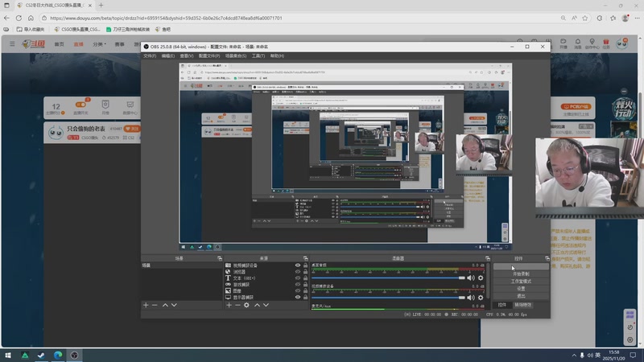The width and height of the screenshot is (644, 362).
Task: Mute the desktop audio speaker icon
Action: coord(471,278)
